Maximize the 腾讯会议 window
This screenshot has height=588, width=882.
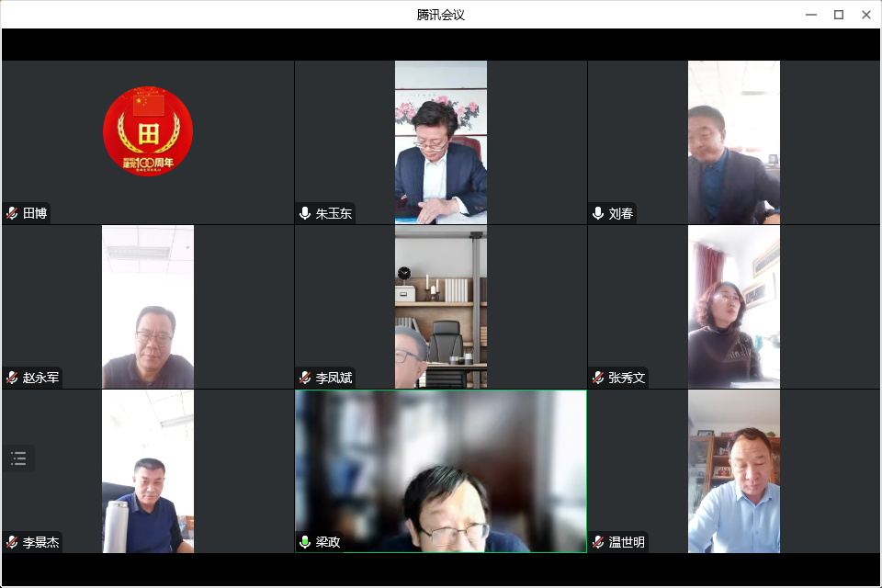[838, 15]
